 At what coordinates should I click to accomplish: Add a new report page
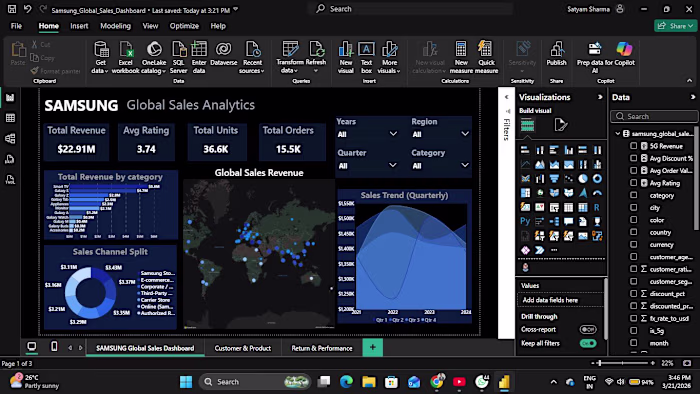click(x=372, y=347)
